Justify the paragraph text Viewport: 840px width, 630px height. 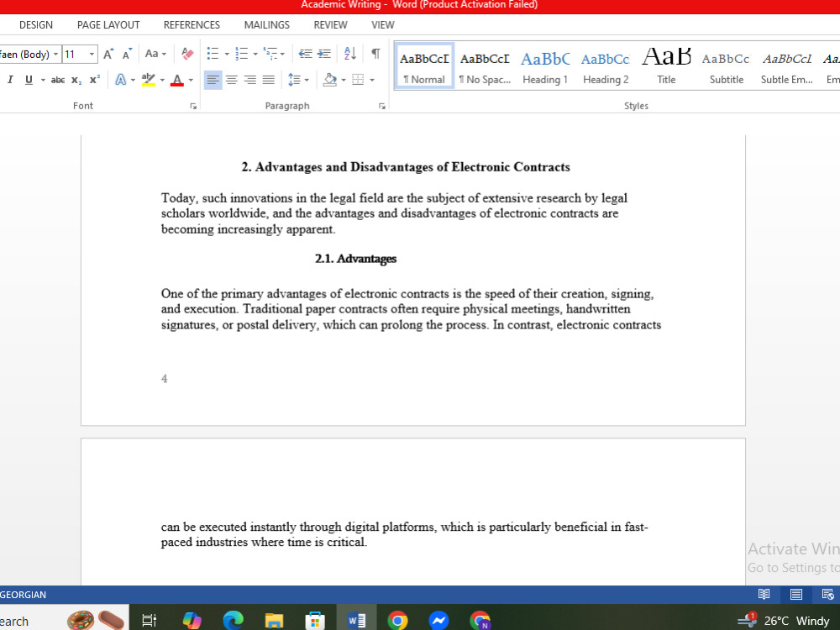pos(269,81)
